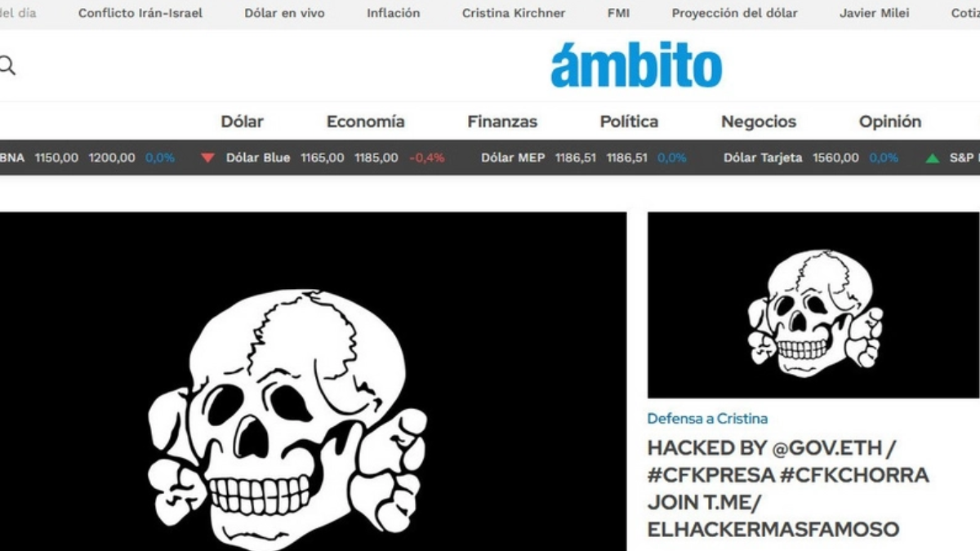980x551 pixels.
Task: Open the Defensa a Cristina tag link
Action: coord(707,418)
